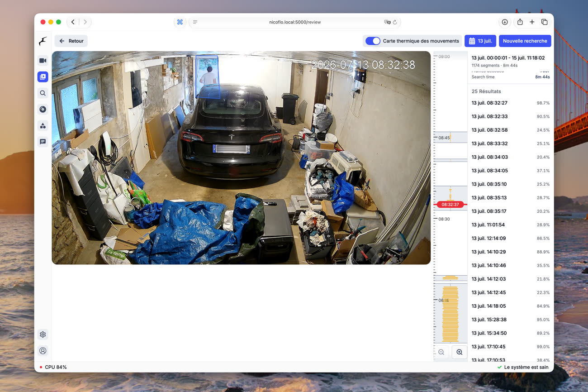Click the translate icon in address bar
This screenshot has width=588, height=392.
(x=387, y=22)
